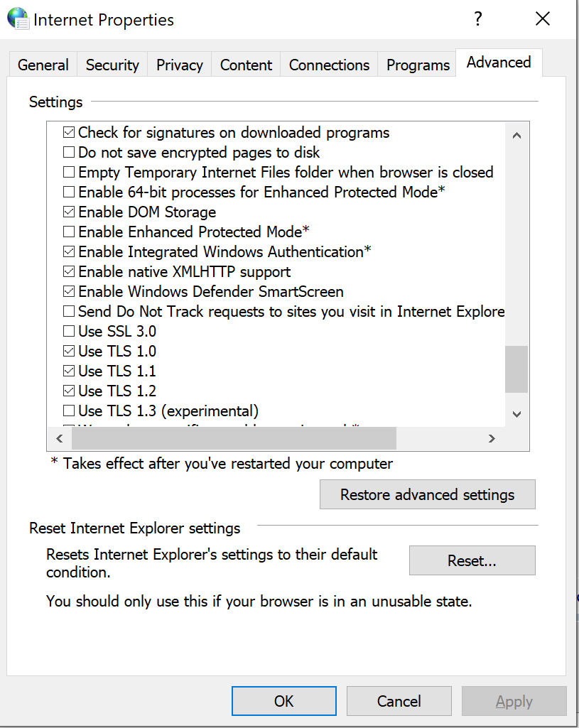The width and height of the screenshot is (579, 728).
Task: Enable Do not save encrypted pages to disk
Action: point(69,152)
